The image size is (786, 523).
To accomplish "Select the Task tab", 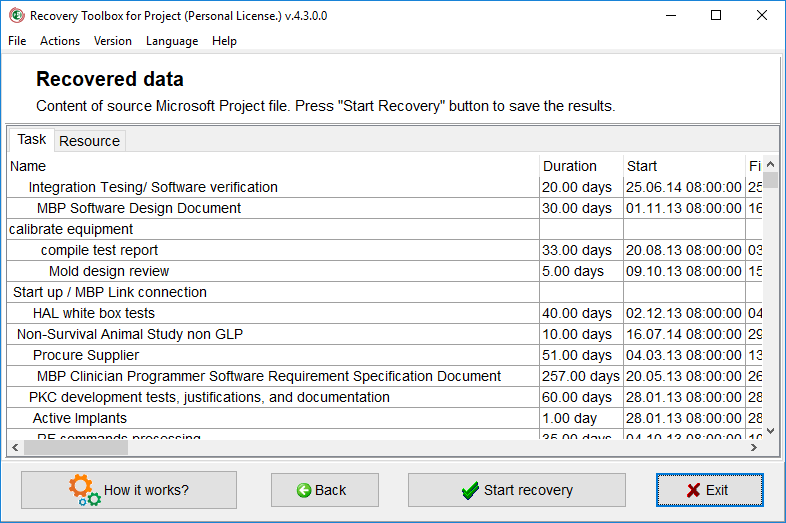I will pyautogui.click(x=32, y=139).
